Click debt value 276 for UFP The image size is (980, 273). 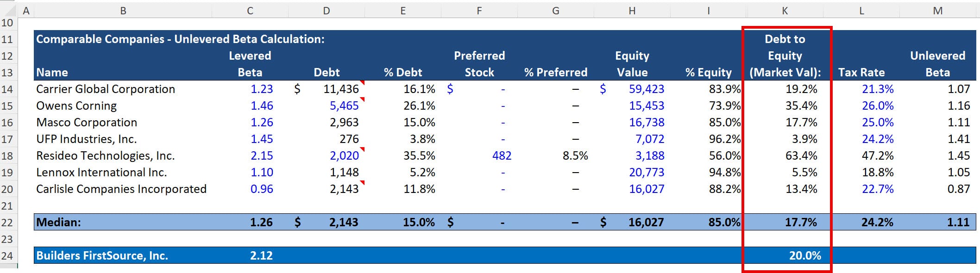coord(349,139)
